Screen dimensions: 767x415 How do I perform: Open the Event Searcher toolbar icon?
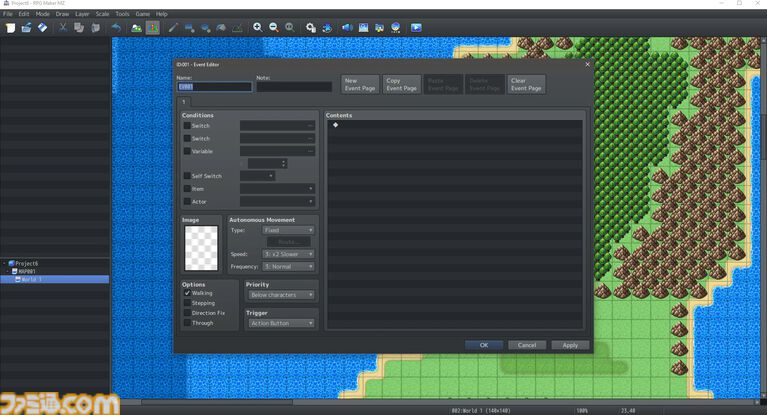(x=363, y=28)
